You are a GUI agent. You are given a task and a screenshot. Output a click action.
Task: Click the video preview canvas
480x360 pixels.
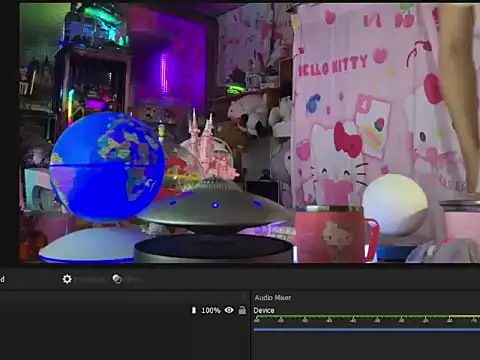click(x=249, y=133)
